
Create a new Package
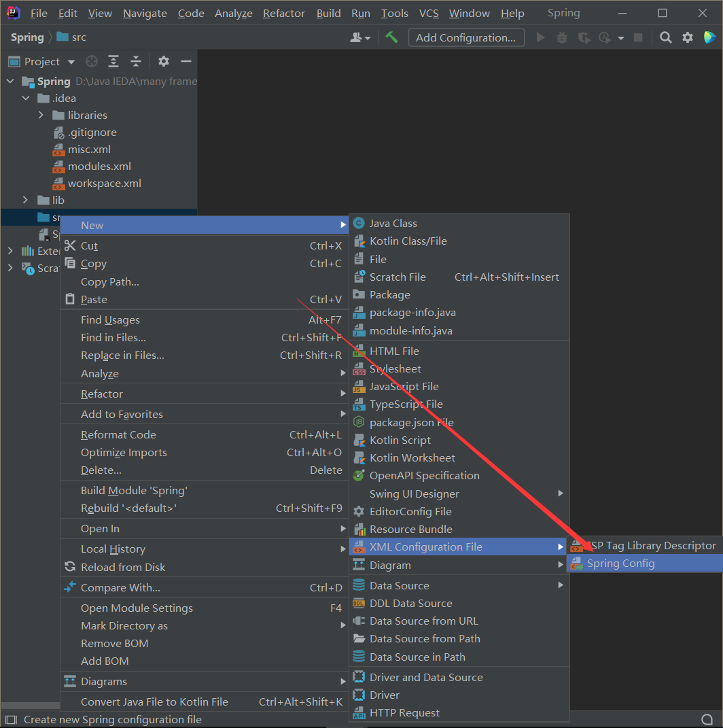pos(459,295)
